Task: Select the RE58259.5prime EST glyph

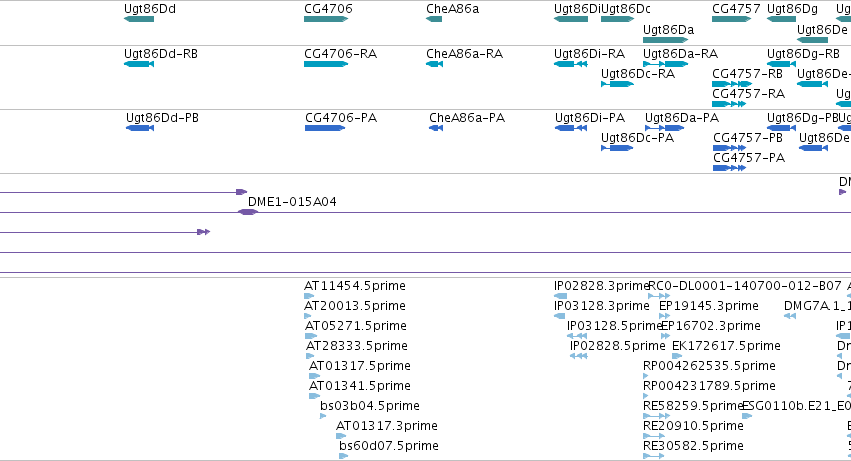Action: coord(657,416)
